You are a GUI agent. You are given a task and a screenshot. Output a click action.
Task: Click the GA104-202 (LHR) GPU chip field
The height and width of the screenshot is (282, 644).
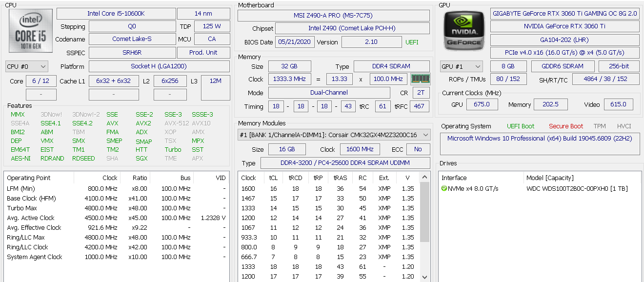coord(565,40)
